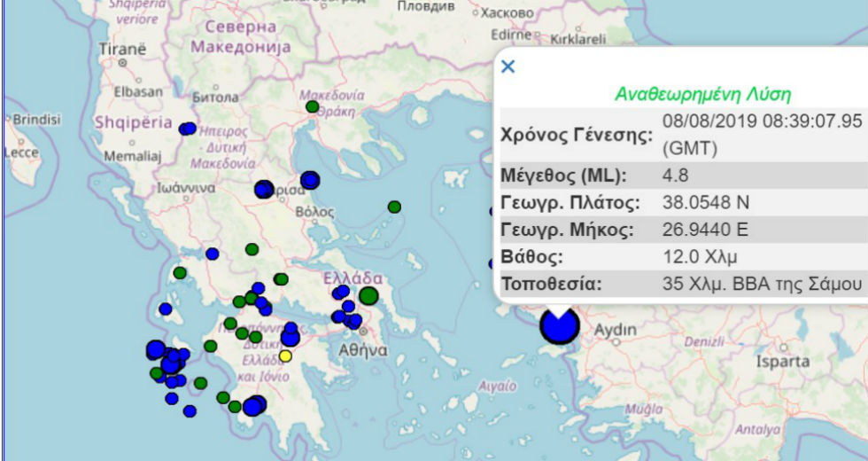Select the longitude value "26.9440 E"
This screenshot has width=868, height=461.
705,230
